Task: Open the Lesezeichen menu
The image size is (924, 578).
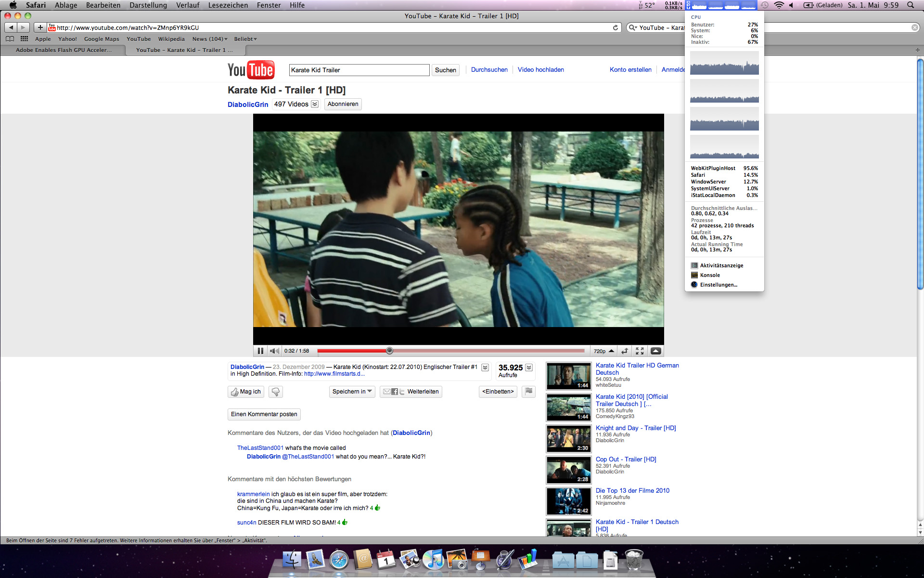Action: (x=228, y=5)
